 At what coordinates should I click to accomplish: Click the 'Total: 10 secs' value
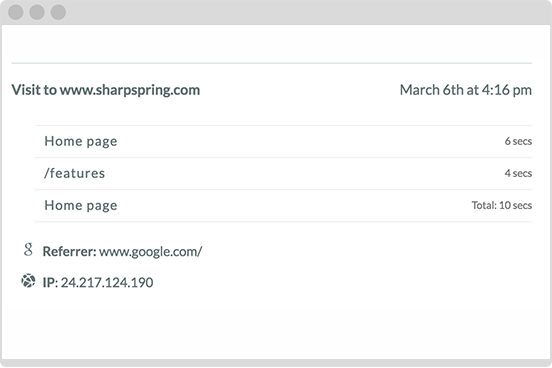coord(502,205)
